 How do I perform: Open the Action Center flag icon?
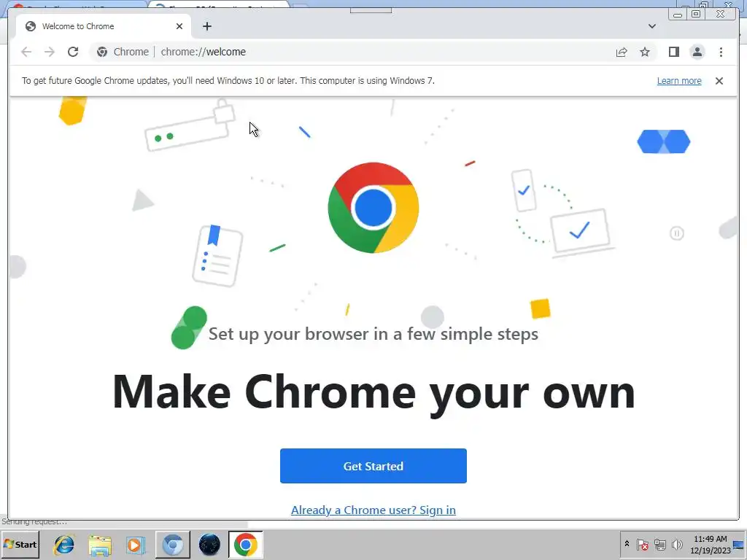(642, 544)
